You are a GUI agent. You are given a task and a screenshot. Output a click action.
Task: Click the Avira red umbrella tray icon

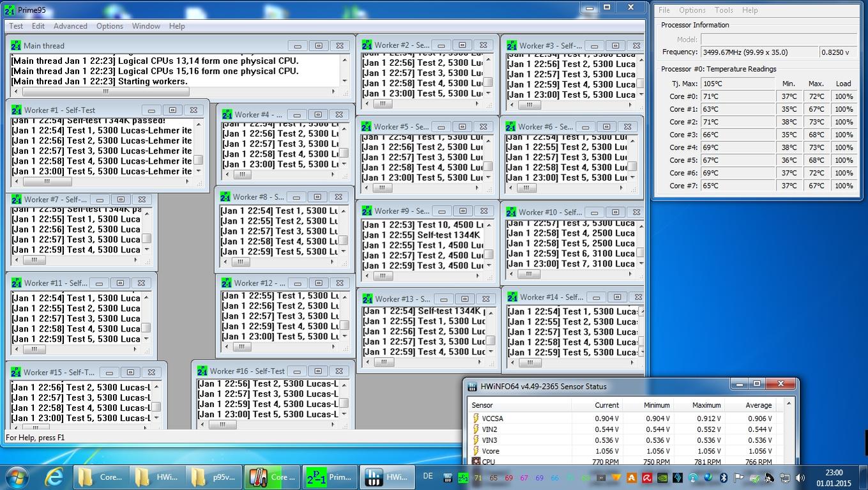click(x=647, y=477)
